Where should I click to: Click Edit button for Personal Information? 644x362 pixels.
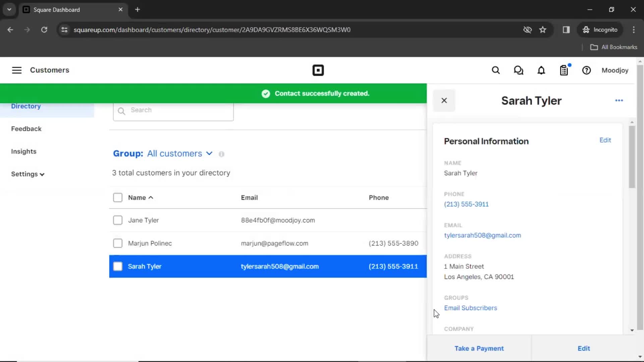pos(605,140)
